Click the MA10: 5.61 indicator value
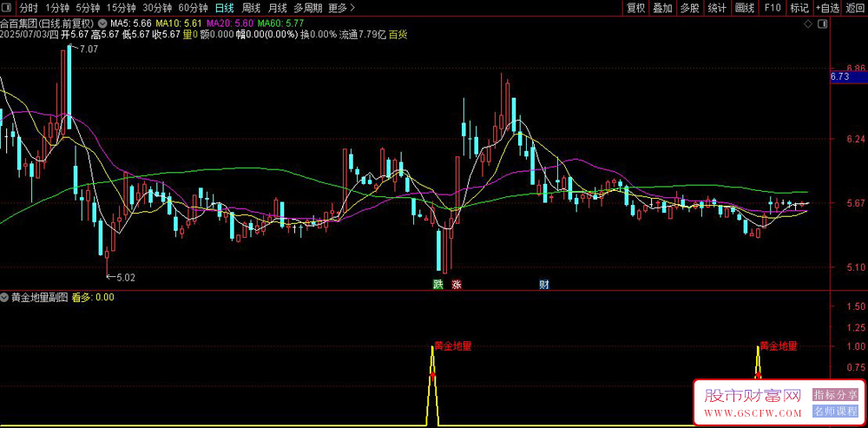This screenshot has width=868, height=428. pyautogui.click(x=179, y=23)
